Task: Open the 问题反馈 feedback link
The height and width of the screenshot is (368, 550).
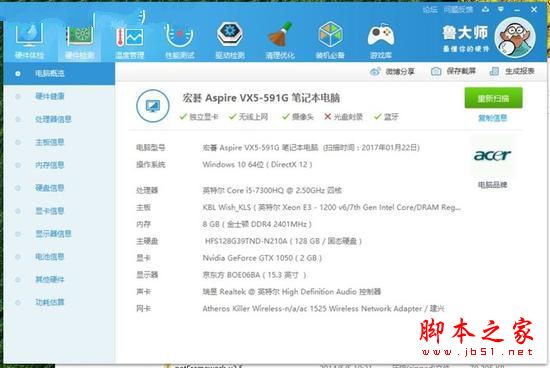Action: [458, 9]
